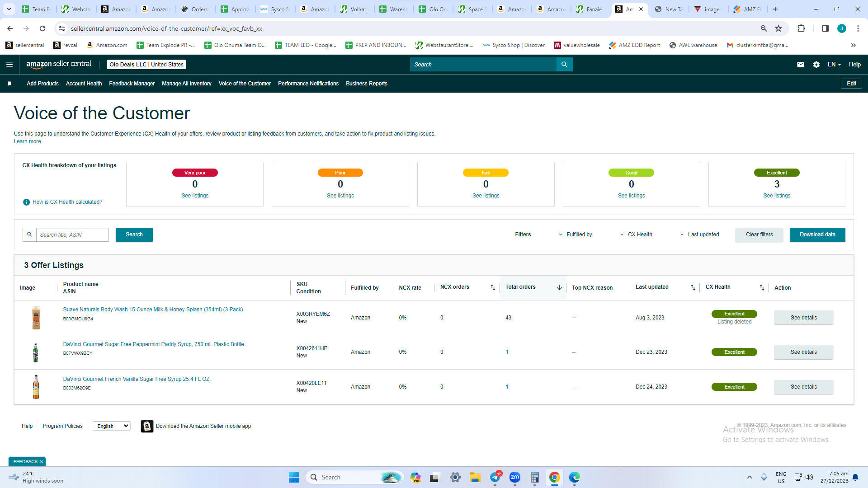Click the Search title, ASIN field

point(72,235)
